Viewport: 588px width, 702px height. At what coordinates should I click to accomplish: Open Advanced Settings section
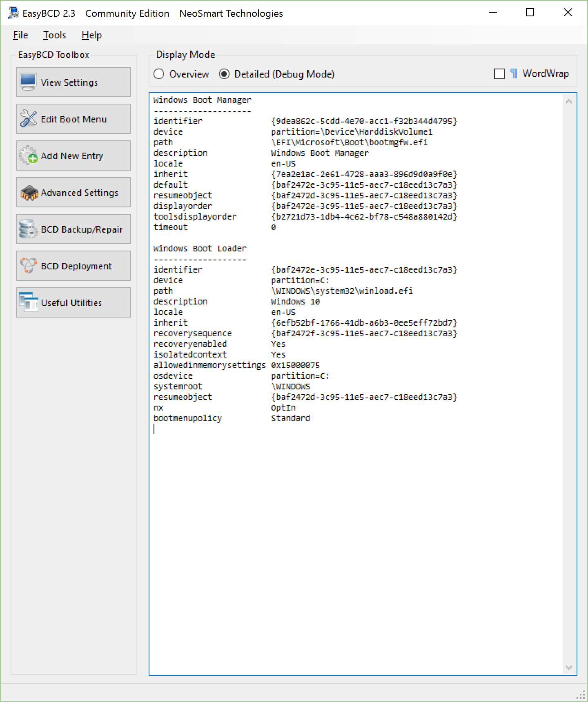tap(73, 192)
